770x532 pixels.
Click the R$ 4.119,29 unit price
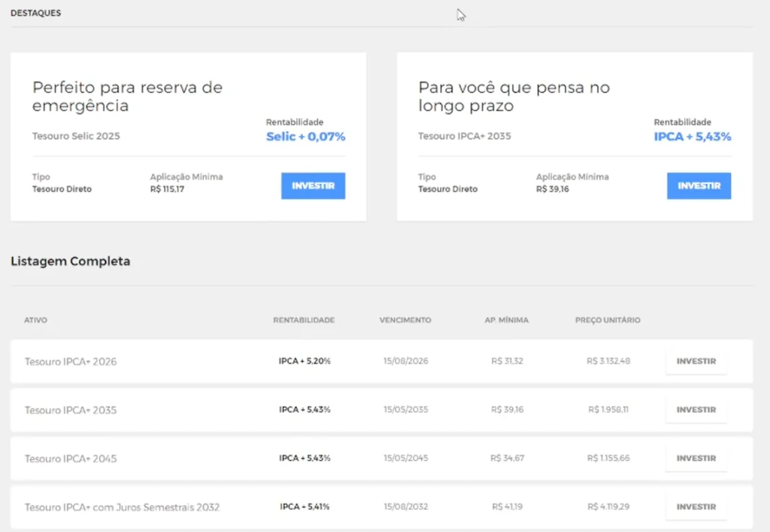click(x=608, y=506)
